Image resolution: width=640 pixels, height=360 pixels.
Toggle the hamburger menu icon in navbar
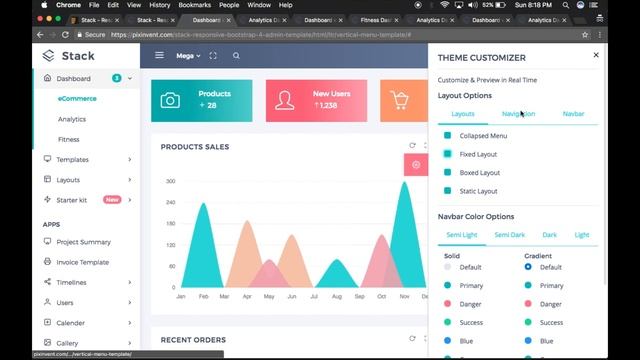(x=160, y=55)
